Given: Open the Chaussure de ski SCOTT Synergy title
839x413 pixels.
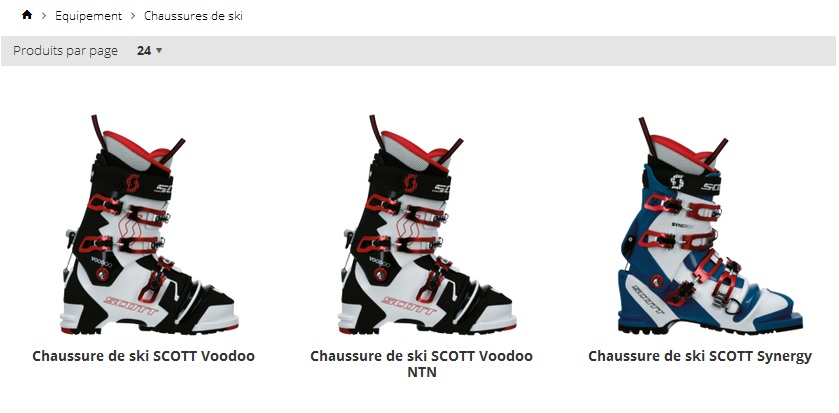Looking at the screenshot, I should pos(700,356).
